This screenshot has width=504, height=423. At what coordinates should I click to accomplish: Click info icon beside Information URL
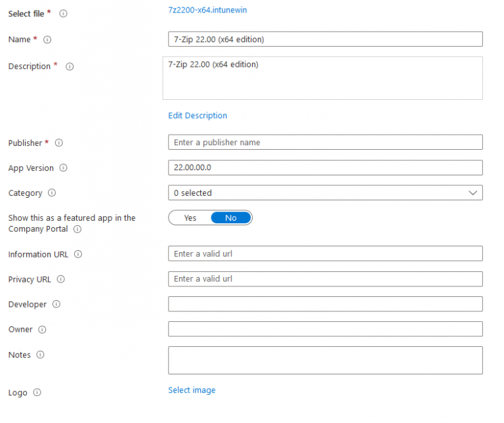[78, 254]
